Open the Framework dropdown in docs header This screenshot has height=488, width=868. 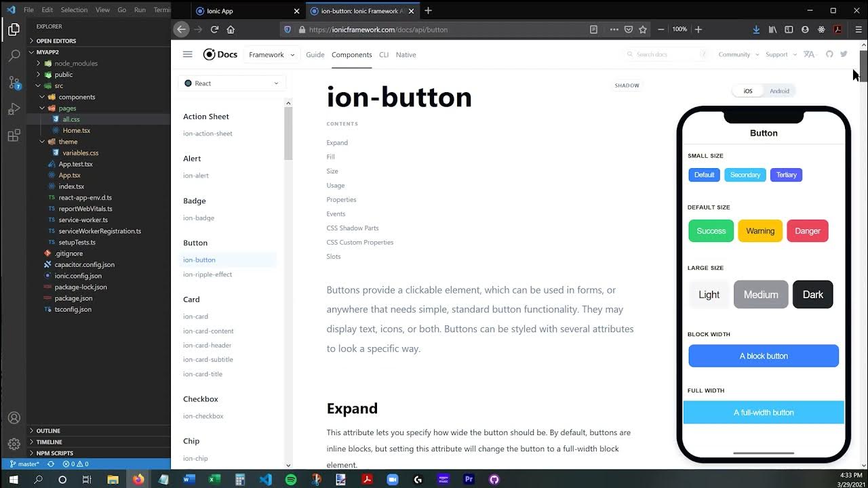(271, 55)
